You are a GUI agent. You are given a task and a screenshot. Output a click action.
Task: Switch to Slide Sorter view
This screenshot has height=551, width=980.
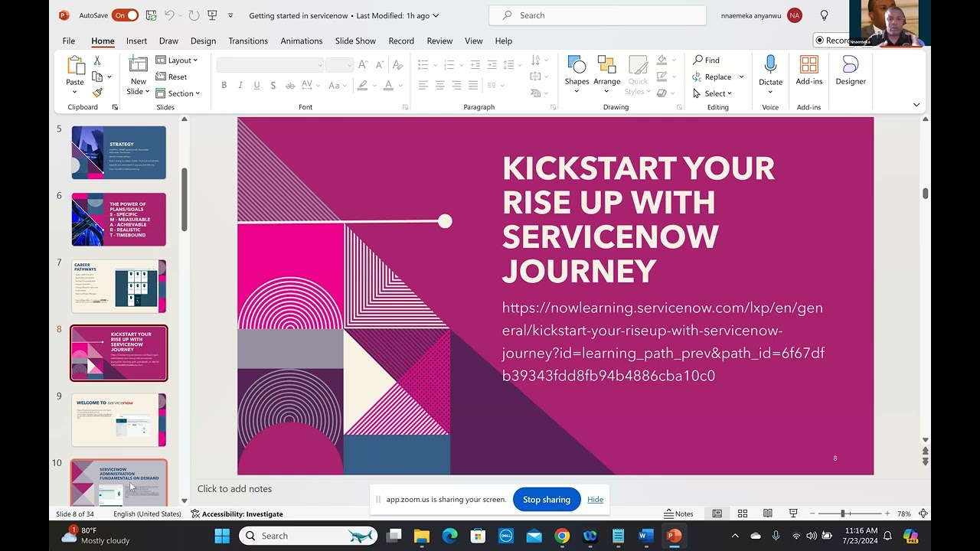coord(742,514)
